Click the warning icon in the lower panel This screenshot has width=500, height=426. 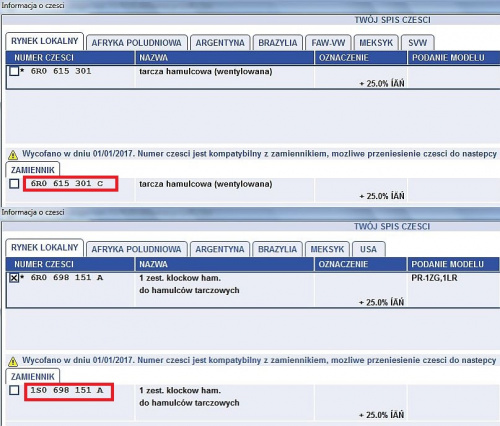pos(13,361)
